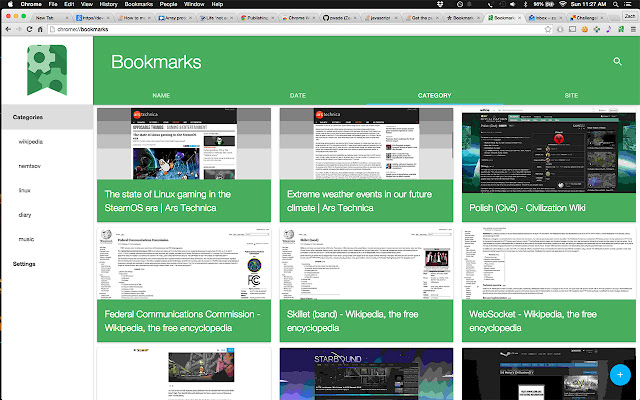
Task: Click the green bookmark extension icon in toolbar
Action: (x=621, y=29)
